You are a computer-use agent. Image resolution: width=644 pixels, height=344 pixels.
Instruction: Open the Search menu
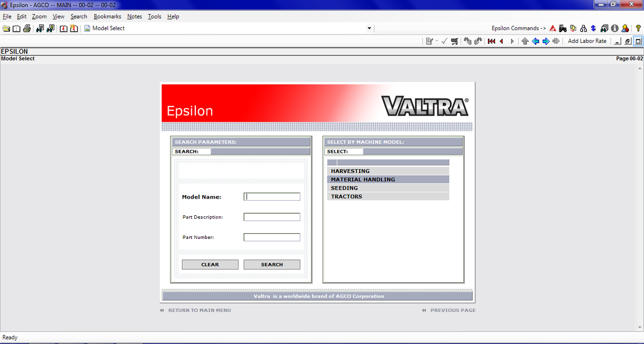click(x=79, y=17)
